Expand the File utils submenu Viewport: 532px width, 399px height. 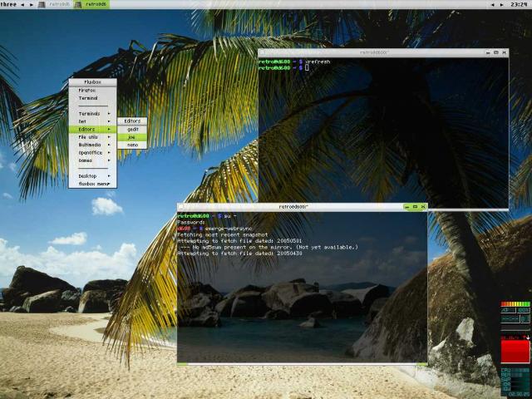[92, 137]
